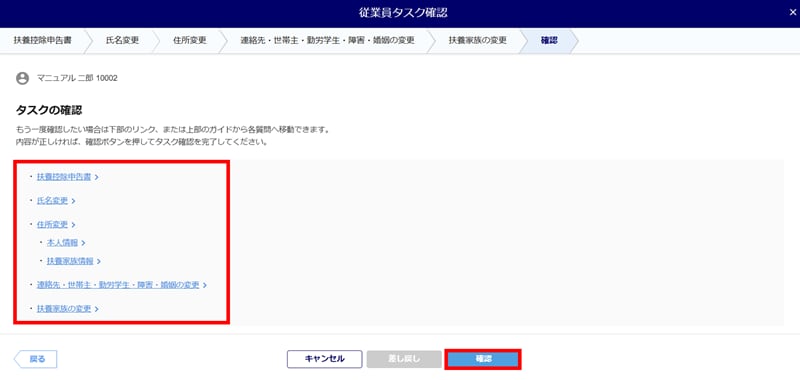
Task: Open the 扶養家族情報 sub-link
Action: [70, 261]
